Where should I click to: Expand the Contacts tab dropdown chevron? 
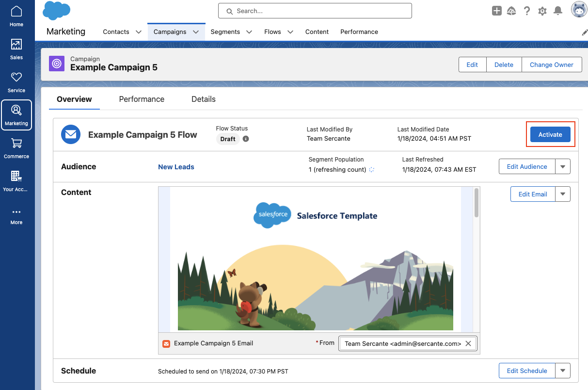(139, 32)
